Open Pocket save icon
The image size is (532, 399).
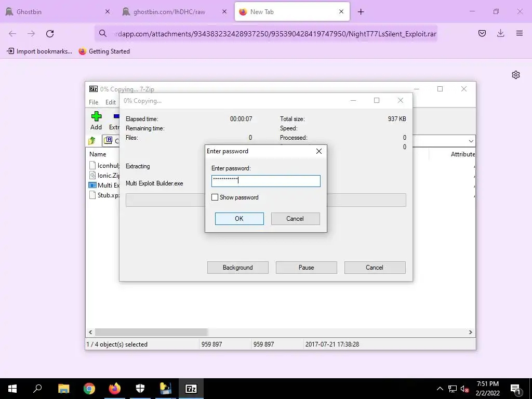pos(482,33)
